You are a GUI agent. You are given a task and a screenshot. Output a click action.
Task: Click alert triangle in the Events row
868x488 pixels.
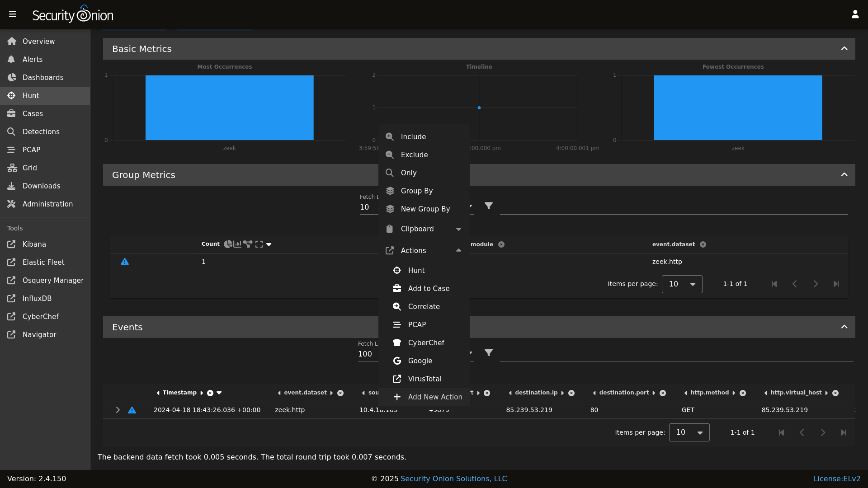132,410
